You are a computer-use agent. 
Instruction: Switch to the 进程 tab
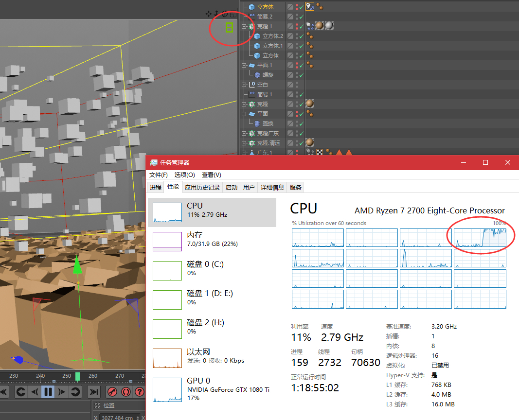pyautogui.click(x=156, y=187)
